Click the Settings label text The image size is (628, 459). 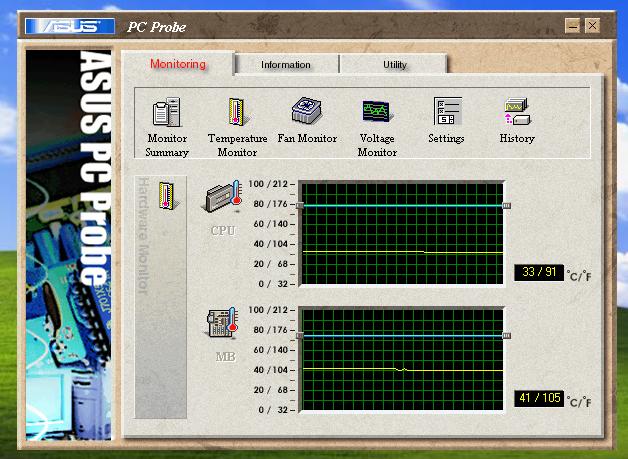pyautogui.click(x=446, y=139)
